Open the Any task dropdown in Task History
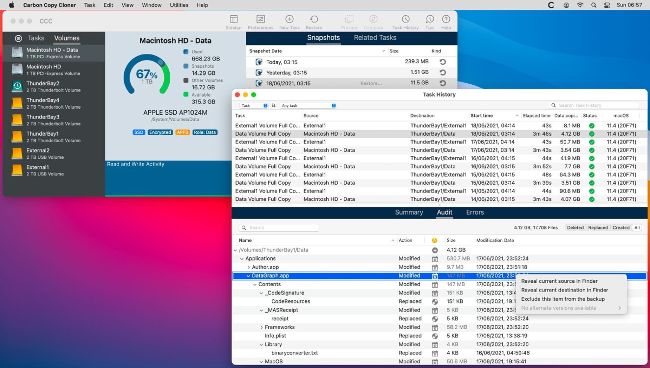650x368 pixels. point(308,106)
